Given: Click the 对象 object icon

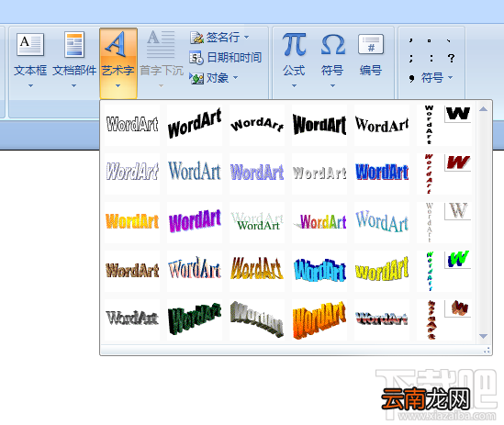Looking at the screenshot, I should coord(196,78).
